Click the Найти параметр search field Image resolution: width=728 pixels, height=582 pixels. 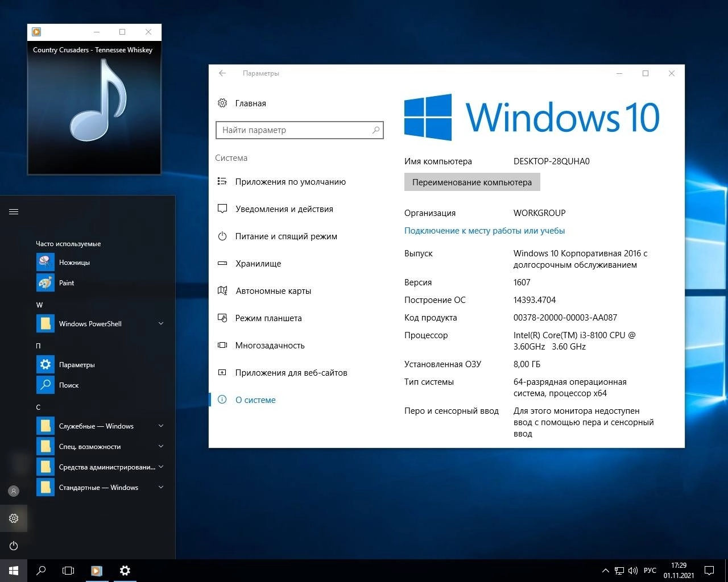[300, 130]
